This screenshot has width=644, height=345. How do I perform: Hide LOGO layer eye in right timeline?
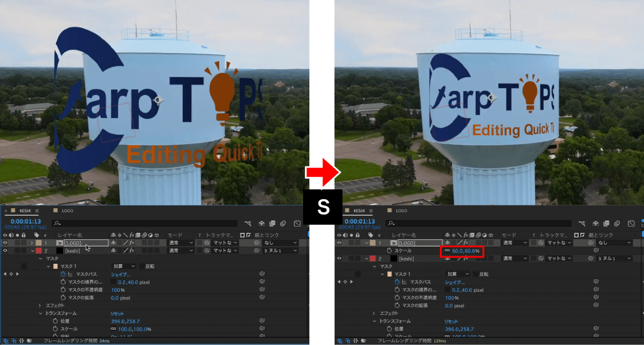click(339, 243)
